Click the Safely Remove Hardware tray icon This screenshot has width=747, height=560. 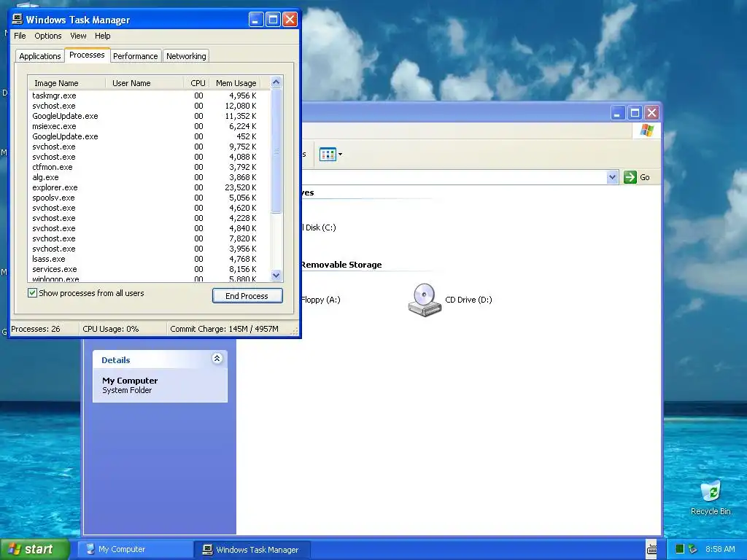pyautogui.click(x=693, y=549)
